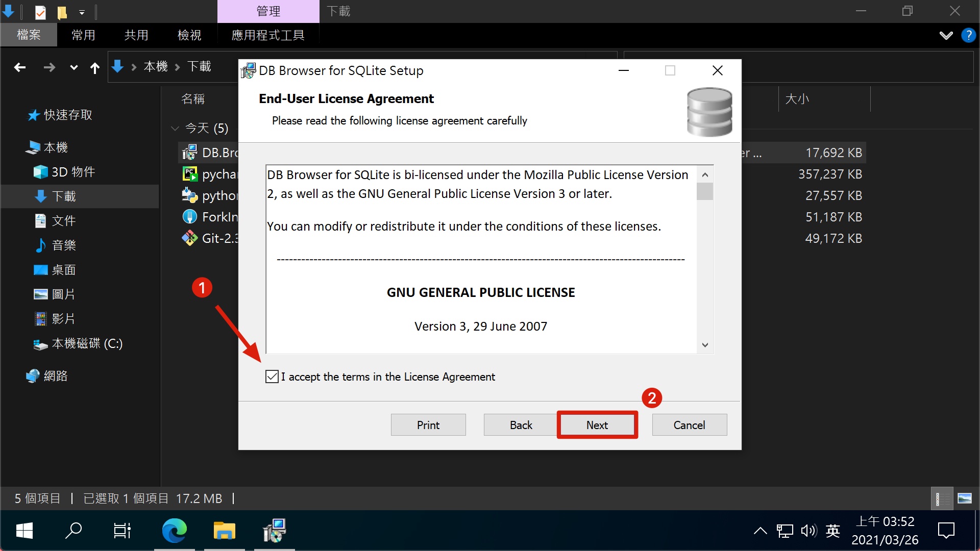Expand the Explorer ribbon chevron
The height and width of the screenshot is (551, 980).
click(x=946, y=35)
